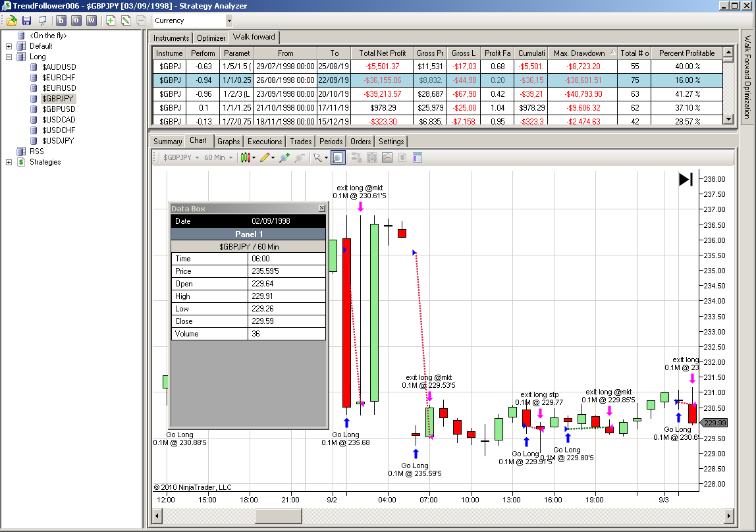Click the data series candlestick panel icon
756x532 pixels.
coord(371,157)
